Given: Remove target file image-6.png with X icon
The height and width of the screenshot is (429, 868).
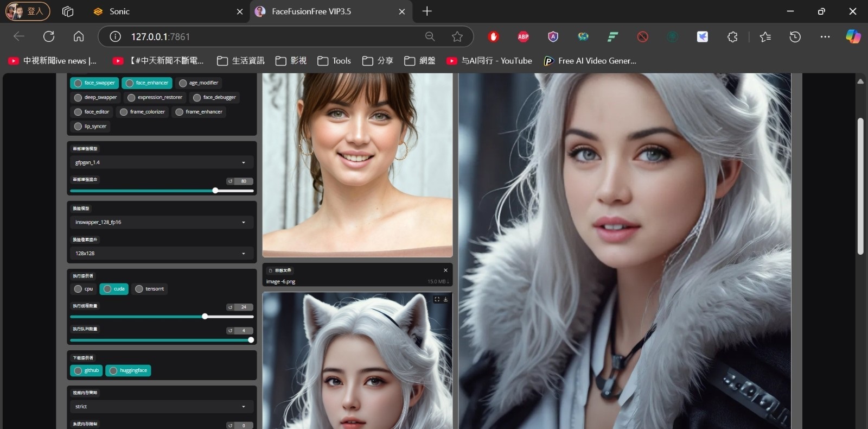Looking at the screenshot, I should tap(445, 270).
